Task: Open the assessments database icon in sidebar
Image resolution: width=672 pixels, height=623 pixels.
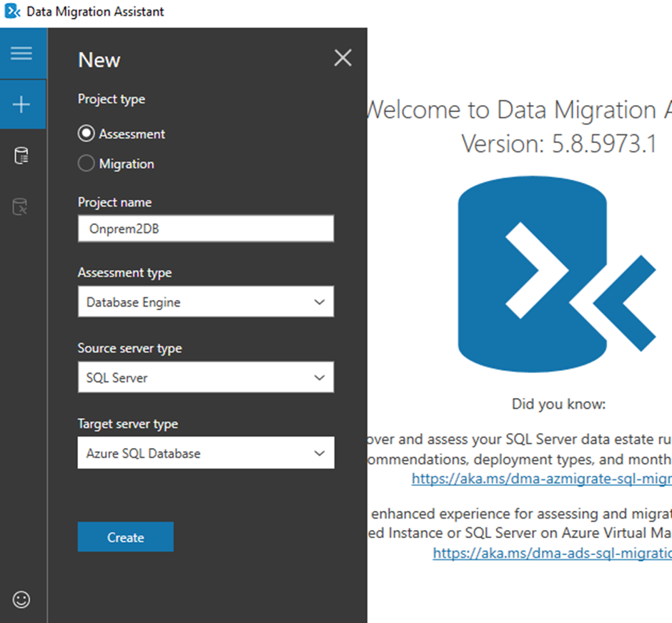Action: click(x=21, y=156)
